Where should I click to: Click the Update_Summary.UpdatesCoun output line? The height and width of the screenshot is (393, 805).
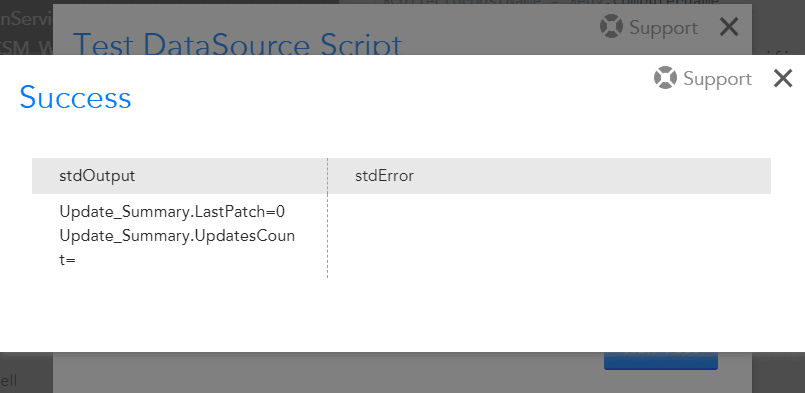tap(177, 236)
